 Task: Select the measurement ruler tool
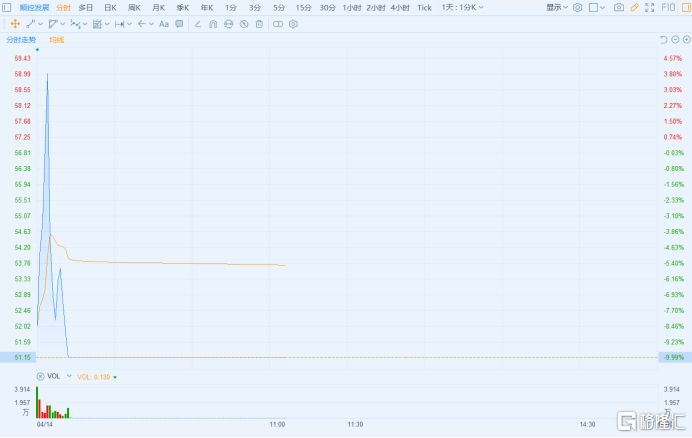97,24
